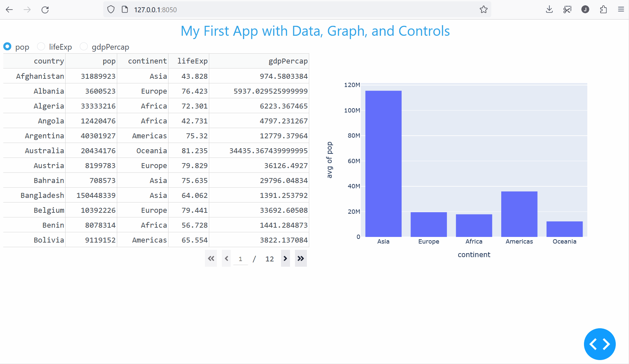Open the Dash dev tools button
The height and width of the screenshot is (364, 629).
click(600, 344)
